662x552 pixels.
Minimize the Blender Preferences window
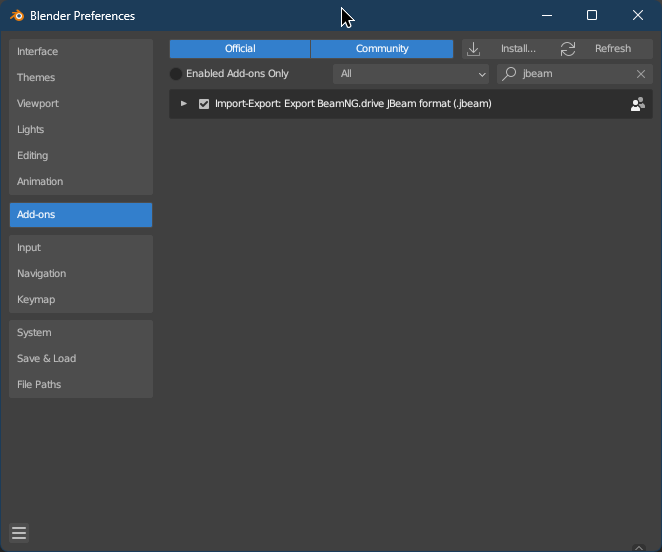(x=547, y=16)
